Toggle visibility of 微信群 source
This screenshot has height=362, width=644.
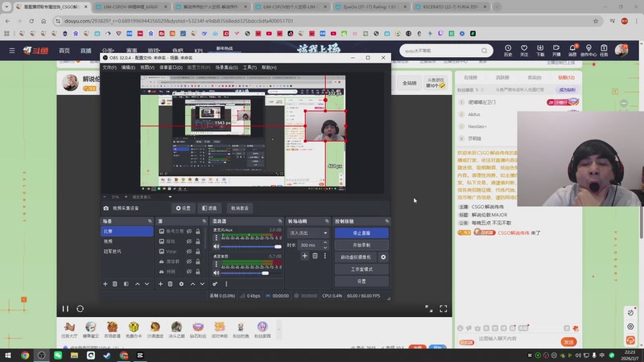point(189,261)
